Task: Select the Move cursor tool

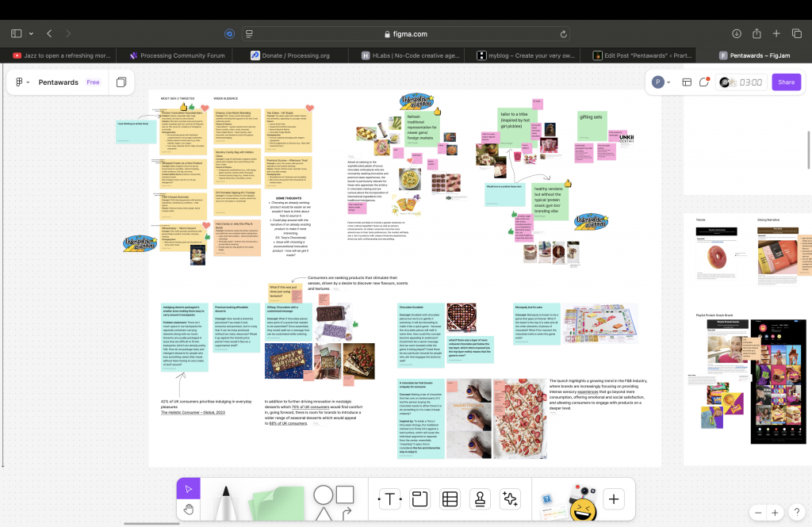Action: [189, 489]
